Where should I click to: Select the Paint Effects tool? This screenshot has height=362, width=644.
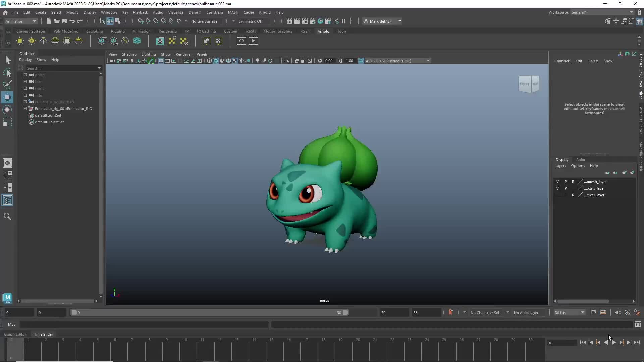pyautogui.click(x=7, y=85)
